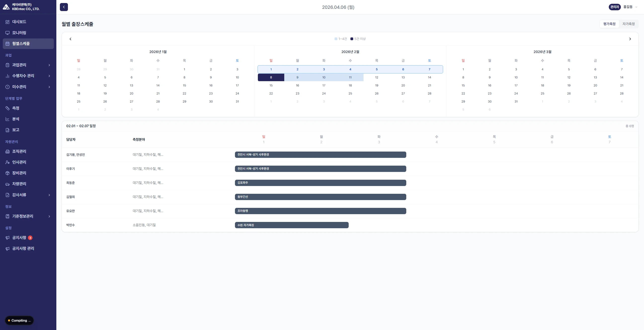Collapse the sidebar with the back chevron button

pyautogui.click(x=64, y=7)
